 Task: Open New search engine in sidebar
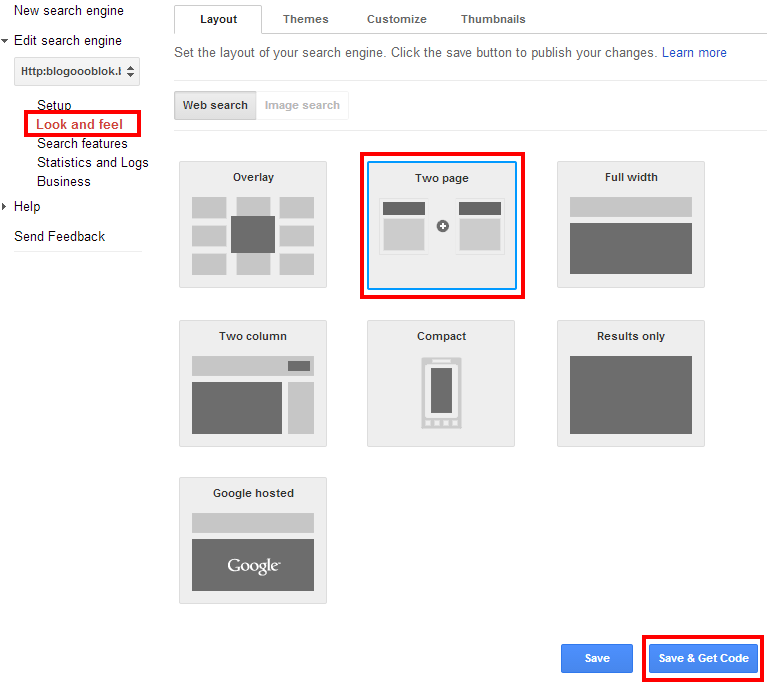(69, 11)
